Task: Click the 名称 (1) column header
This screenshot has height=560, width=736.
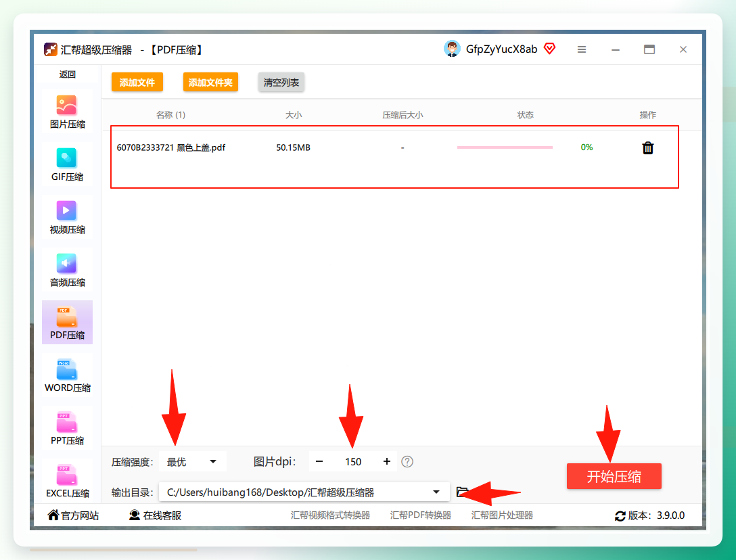Action: [171, 115]
